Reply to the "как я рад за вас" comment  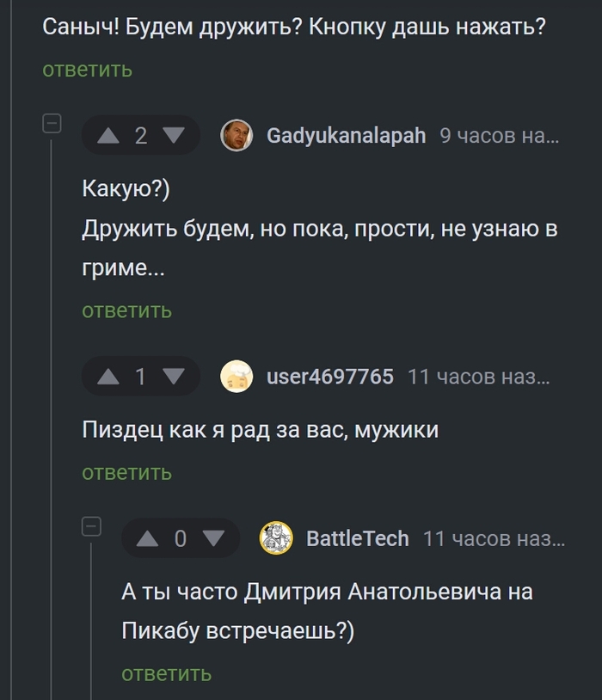127,472
